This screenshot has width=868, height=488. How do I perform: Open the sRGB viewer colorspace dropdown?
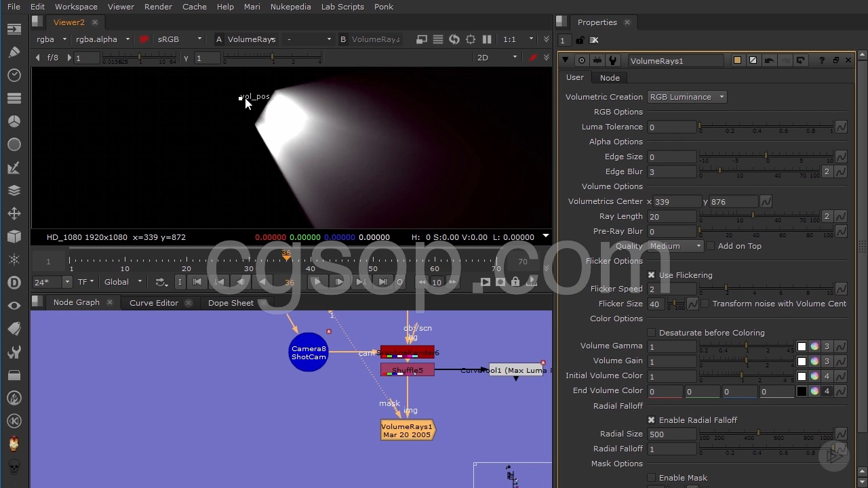(179, 39)
